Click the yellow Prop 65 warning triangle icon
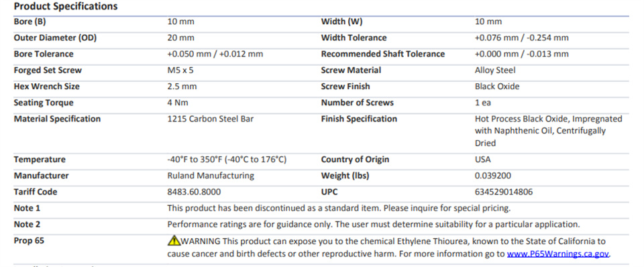This screenshot has height=267, width=644. tap(174, 240)
